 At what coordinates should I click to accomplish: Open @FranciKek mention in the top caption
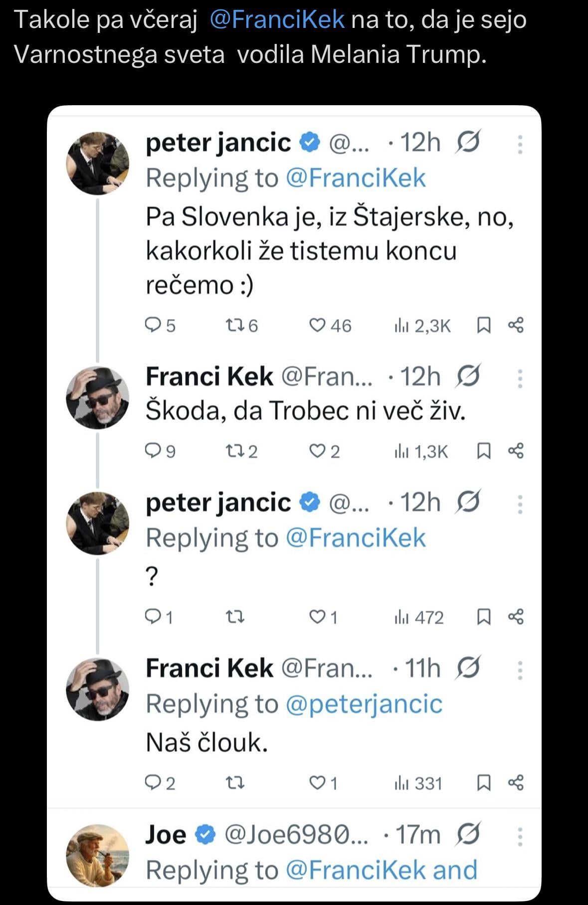pos(277,20)
